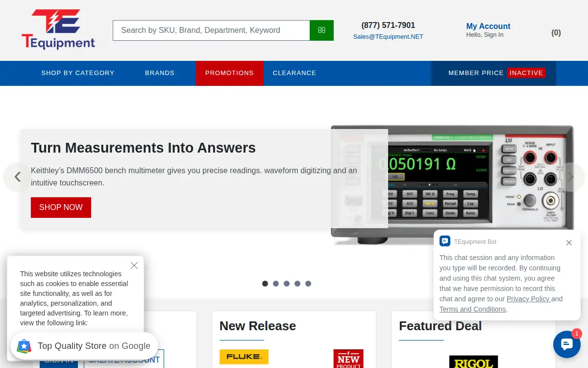Select the fourth carousel dot
The image size is (588, 368).
coord(297,284)
